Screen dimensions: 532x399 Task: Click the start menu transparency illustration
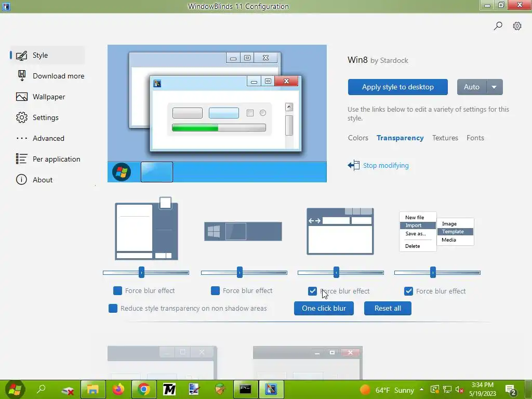(147, 229)
